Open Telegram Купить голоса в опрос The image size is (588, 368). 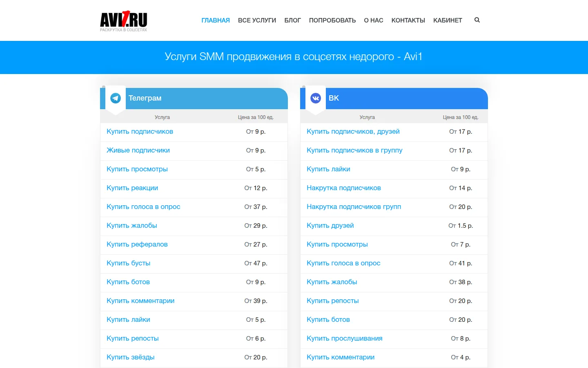143,207
